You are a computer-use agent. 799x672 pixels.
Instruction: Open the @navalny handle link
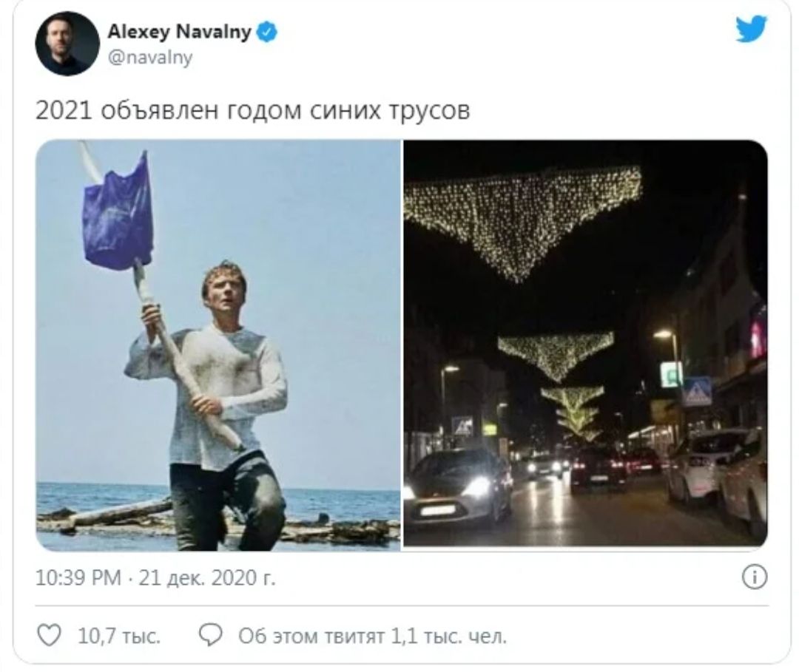click(x=149, y=57)
